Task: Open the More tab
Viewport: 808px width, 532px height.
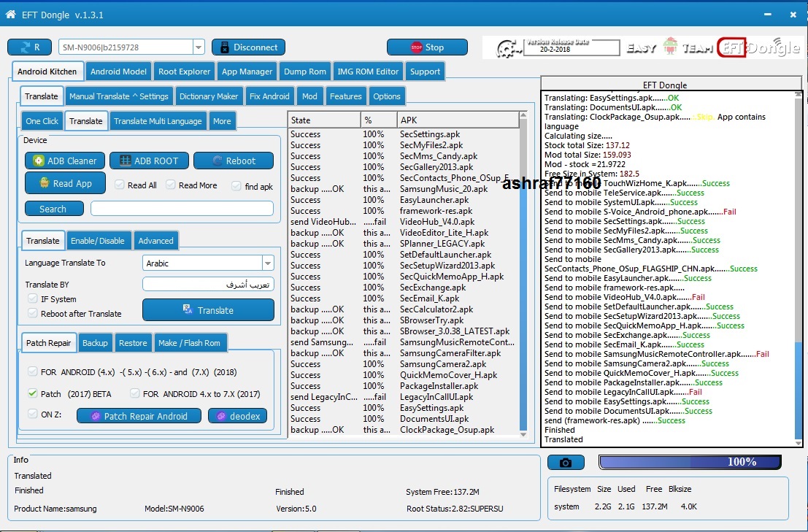Action: coord(222,121)
